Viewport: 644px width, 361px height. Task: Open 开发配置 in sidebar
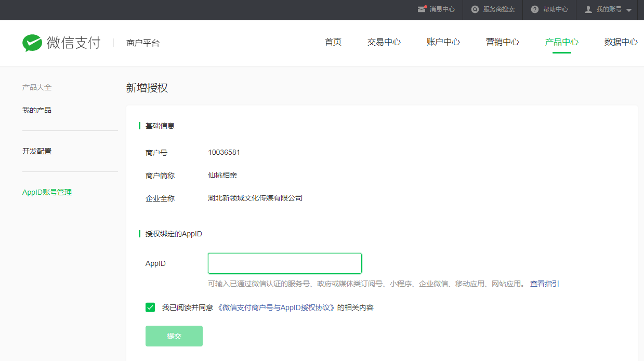pos(37,151)
